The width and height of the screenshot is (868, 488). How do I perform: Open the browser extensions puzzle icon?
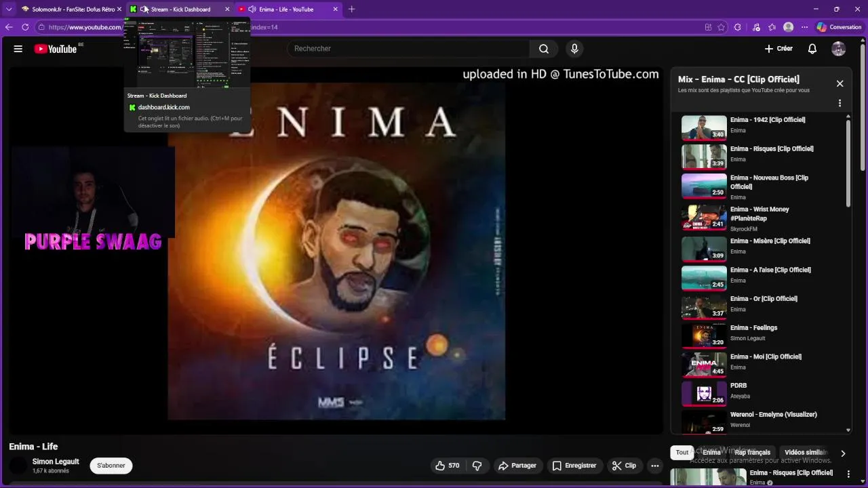coord(738,27)
